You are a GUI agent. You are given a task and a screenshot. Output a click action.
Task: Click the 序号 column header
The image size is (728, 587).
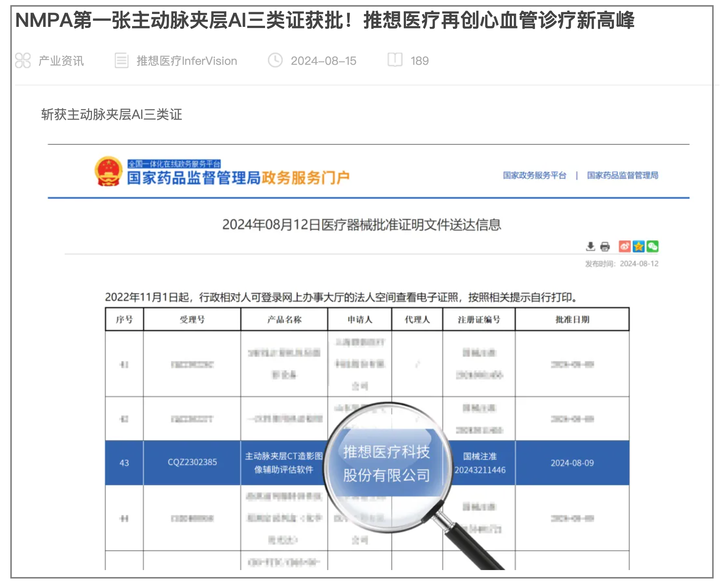(124, 320)
